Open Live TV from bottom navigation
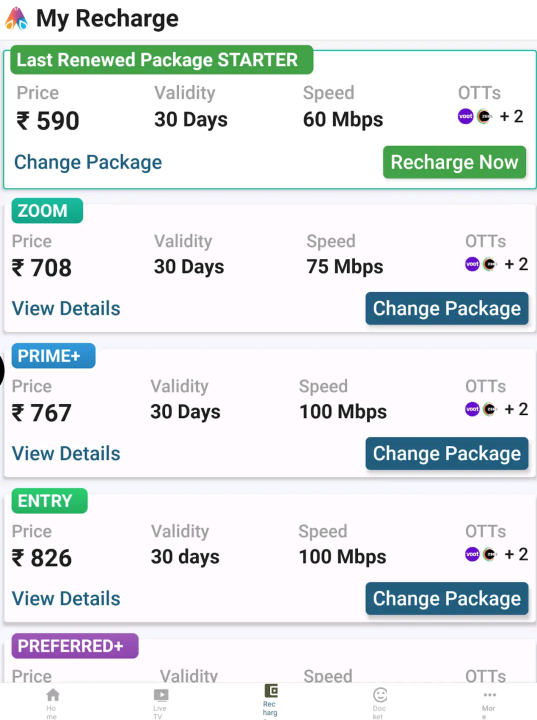This screenshot has width=537, height=720. (161, 695)
